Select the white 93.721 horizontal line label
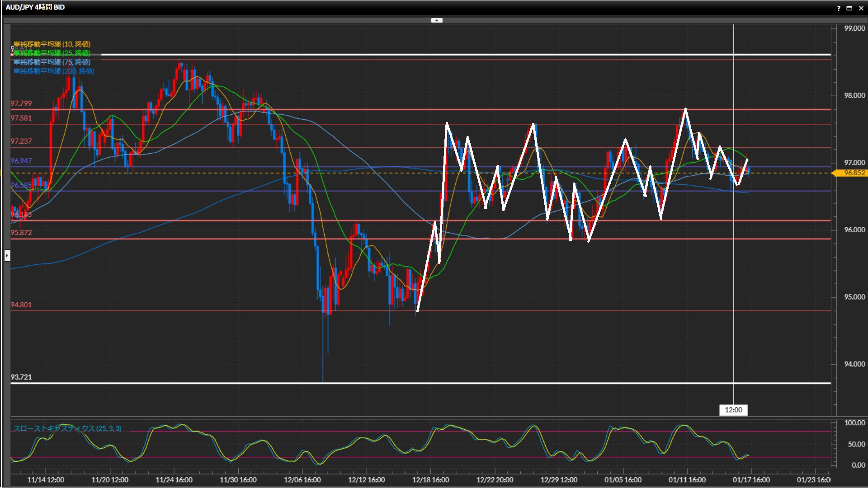The width and height of the screenshot is (868, 488). (x=21, y=377)
